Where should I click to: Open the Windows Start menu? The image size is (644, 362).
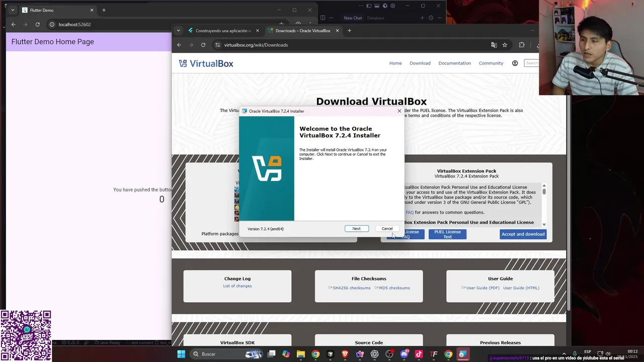tap(181, 354)
